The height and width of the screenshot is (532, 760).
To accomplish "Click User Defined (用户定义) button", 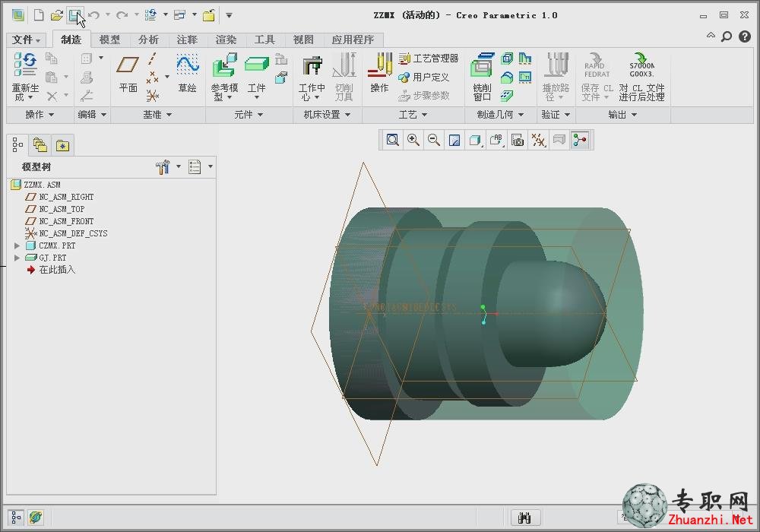I will (423, 77).
